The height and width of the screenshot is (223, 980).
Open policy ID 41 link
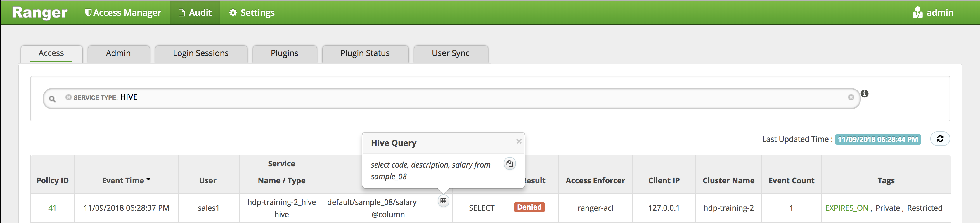click(x=52, y=208)
